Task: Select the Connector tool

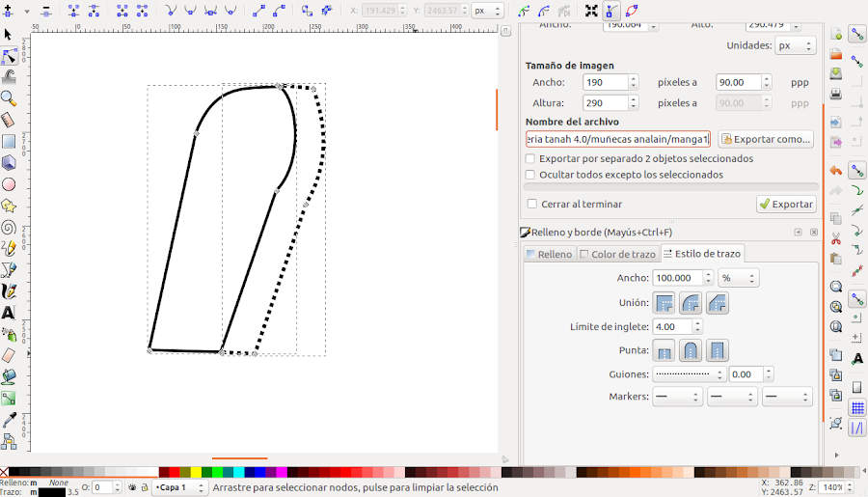Action: (9, 441)
